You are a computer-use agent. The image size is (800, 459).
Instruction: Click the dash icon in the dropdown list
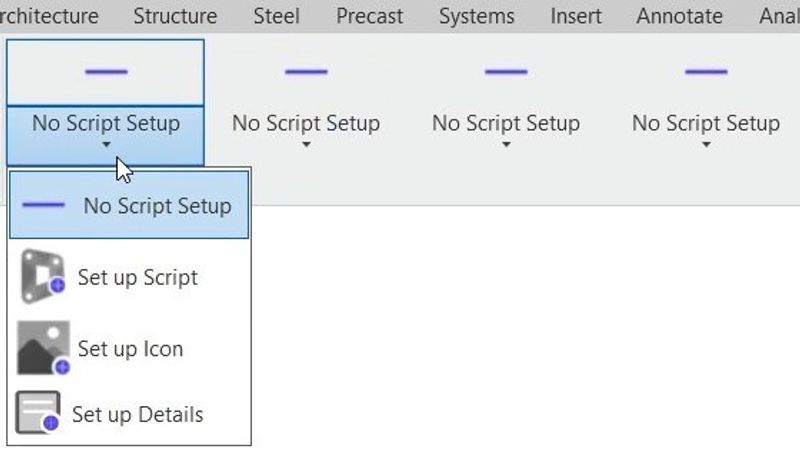[x=43, y=205]
